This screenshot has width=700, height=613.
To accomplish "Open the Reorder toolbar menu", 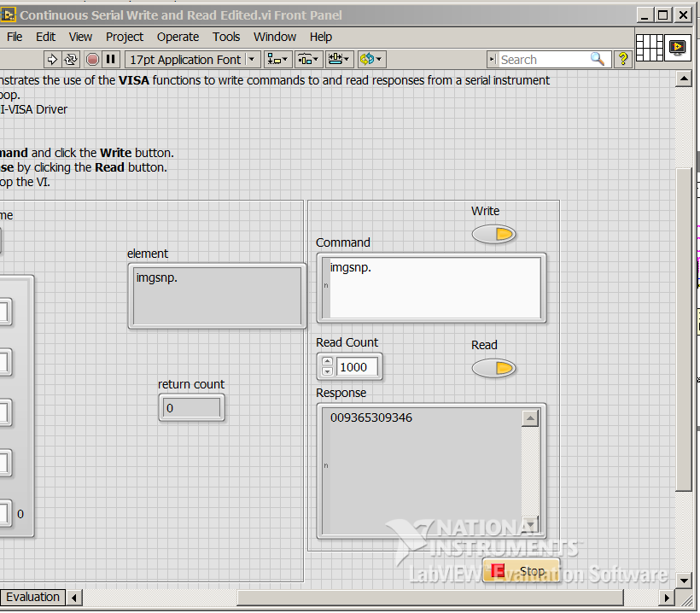I will coord(371,60).
